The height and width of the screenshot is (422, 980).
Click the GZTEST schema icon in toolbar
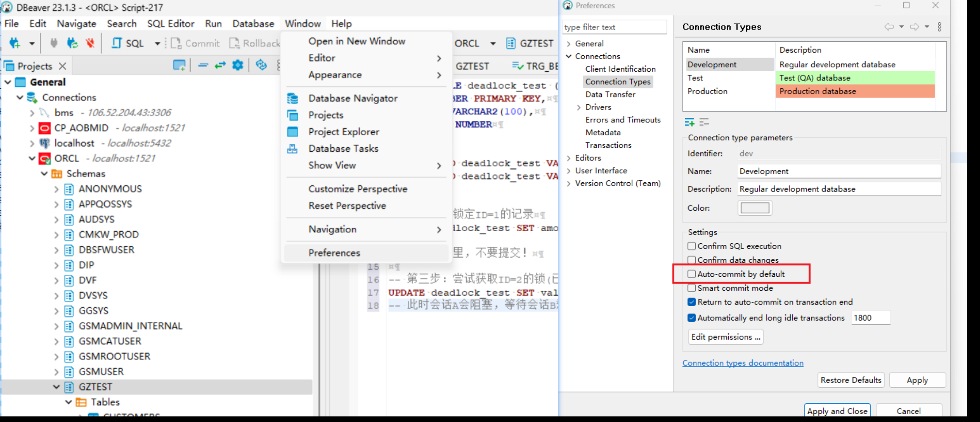coord(511,43)
